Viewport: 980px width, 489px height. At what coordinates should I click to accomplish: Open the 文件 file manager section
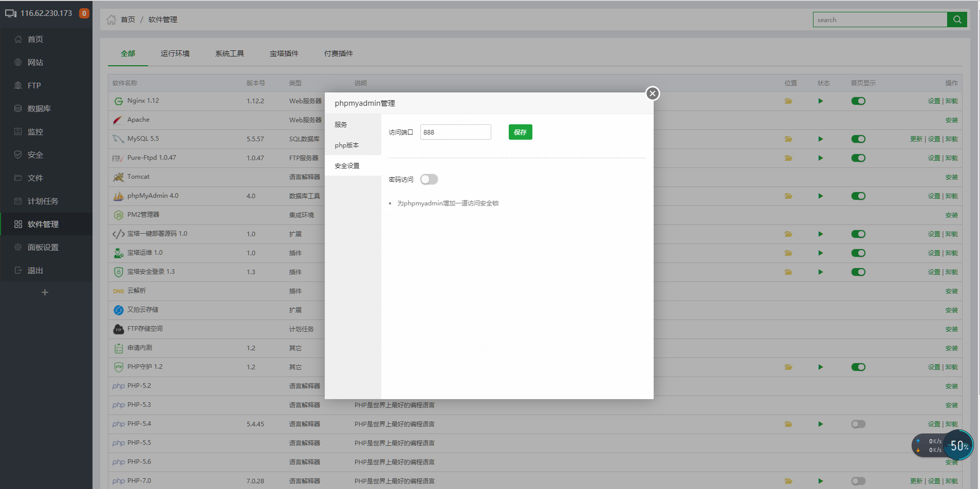coord(34,178)
